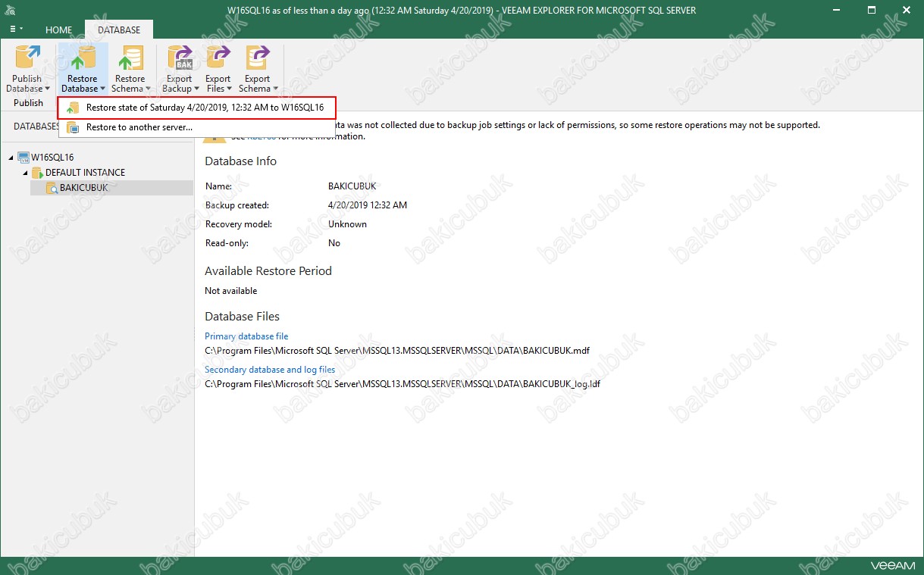Open the Export Files dropdown arrow
The height and width of the screenshot is (575, 924).
[x=230, y=89]
